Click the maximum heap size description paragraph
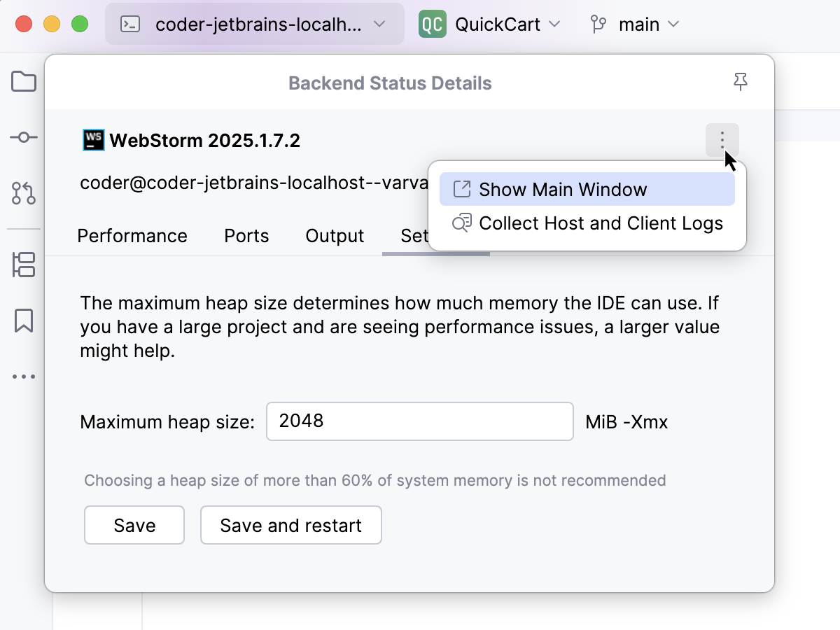This screenshot has height=630, width=840. [400, 327]
